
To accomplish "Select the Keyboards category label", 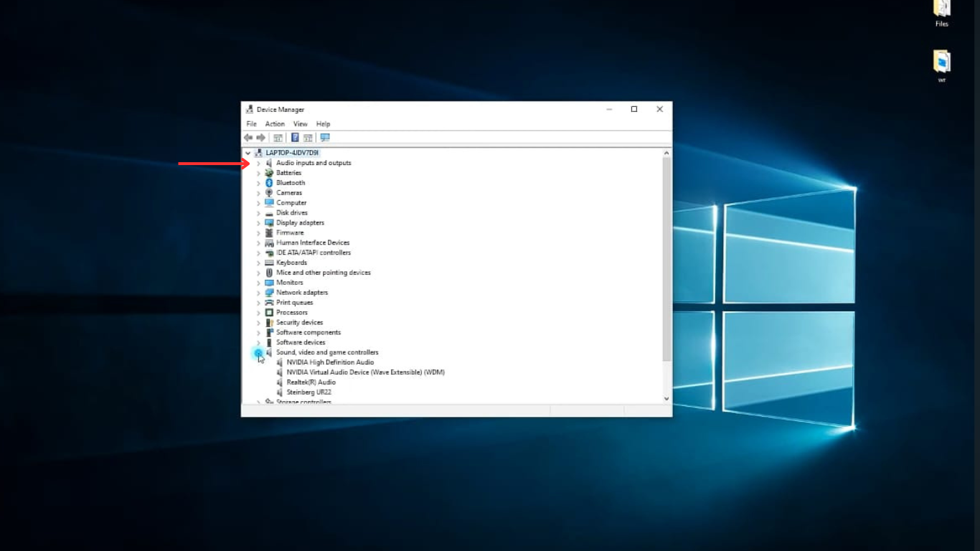I will tap(291, 263).
